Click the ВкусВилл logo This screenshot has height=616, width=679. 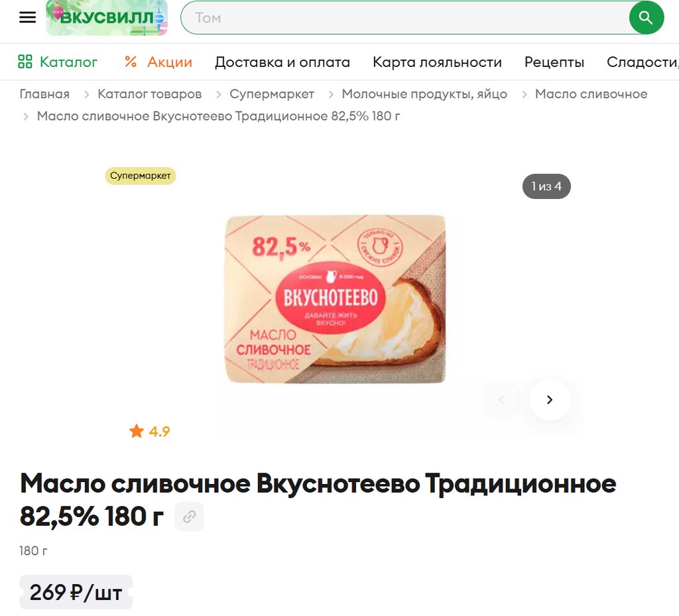point(107,17)
